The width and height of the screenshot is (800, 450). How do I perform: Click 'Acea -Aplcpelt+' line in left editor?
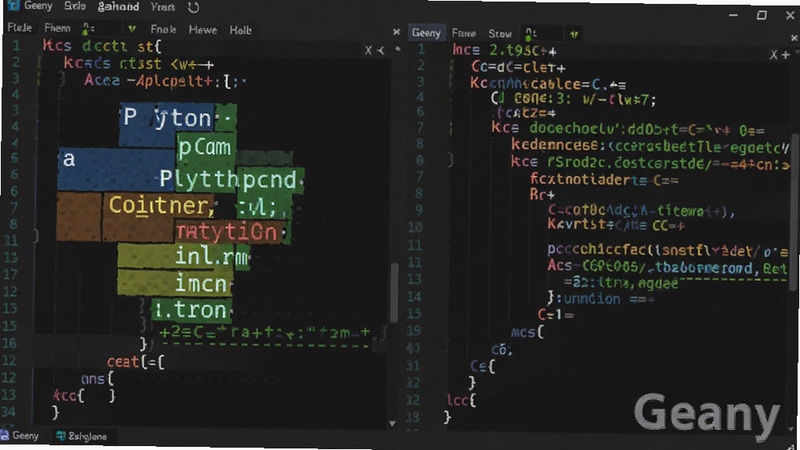tap(165, 81)
